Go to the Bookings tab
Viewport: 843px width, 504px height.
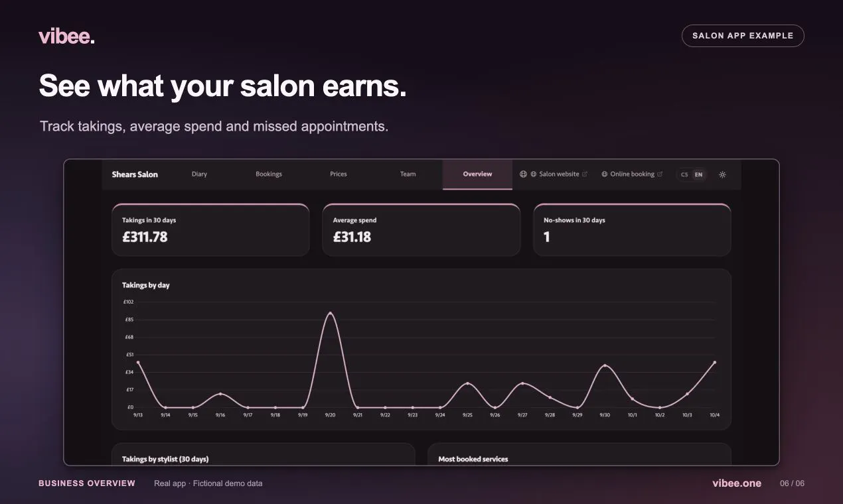[x=269, y=174]
